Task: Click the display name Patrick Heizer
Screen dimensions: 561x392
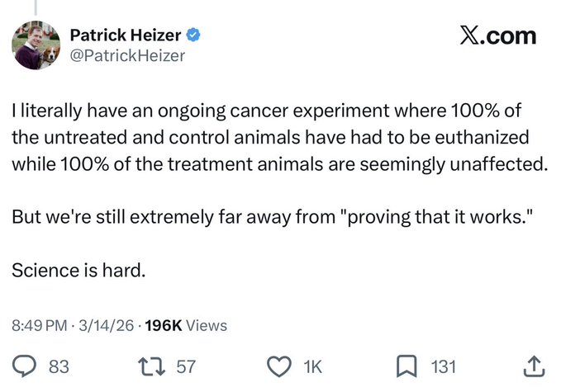Action: pos(127,35)
